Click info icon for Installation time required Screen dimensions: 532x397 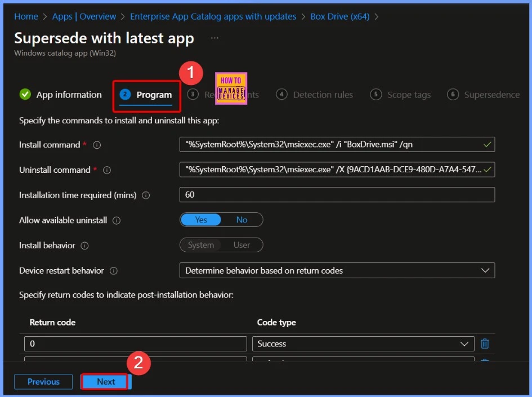coord(146,195)
